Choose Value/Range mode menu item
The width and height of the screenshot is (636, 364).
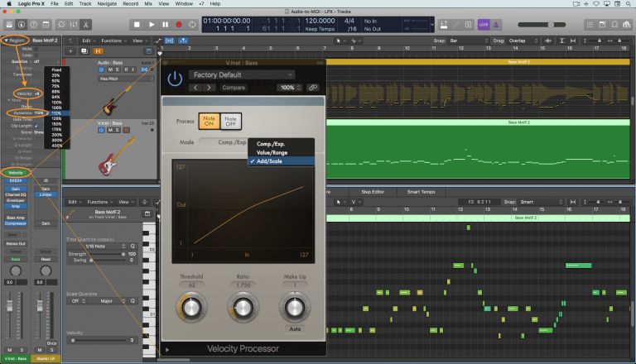[281, 152]
